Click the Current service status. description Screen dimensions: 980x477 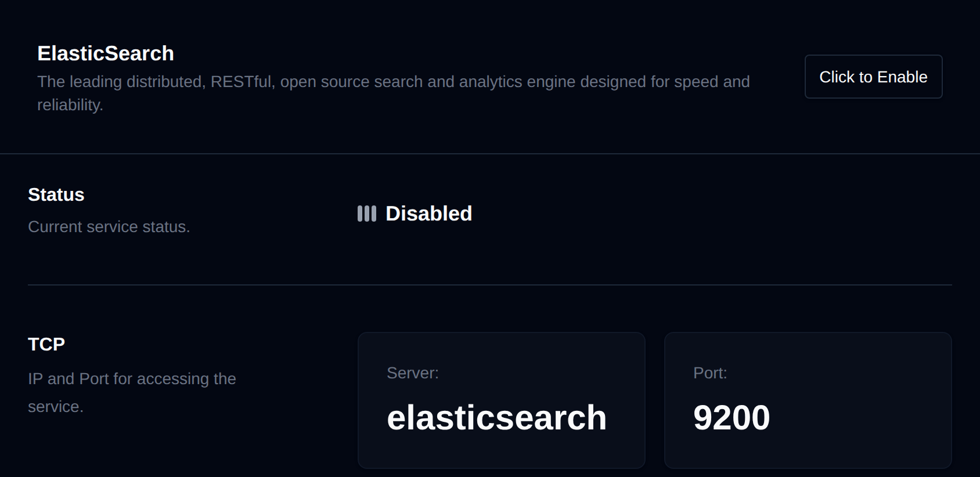109,227
